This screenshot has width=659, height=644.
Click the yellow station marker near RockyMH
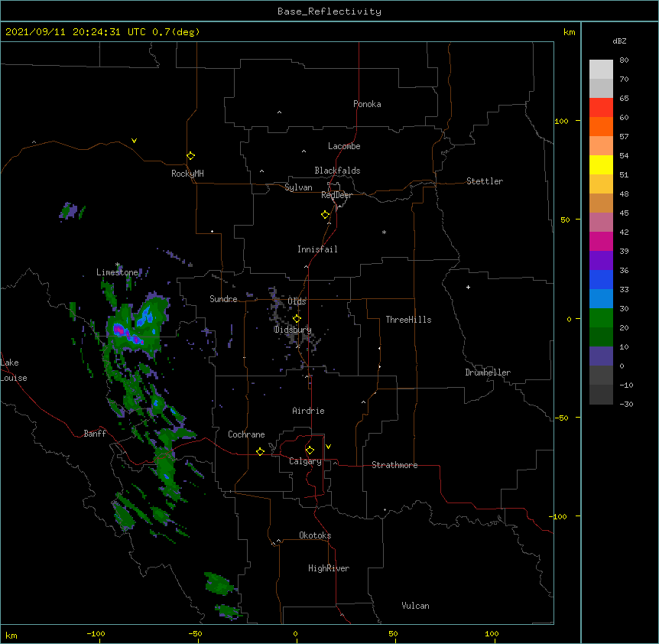(190, 155)
